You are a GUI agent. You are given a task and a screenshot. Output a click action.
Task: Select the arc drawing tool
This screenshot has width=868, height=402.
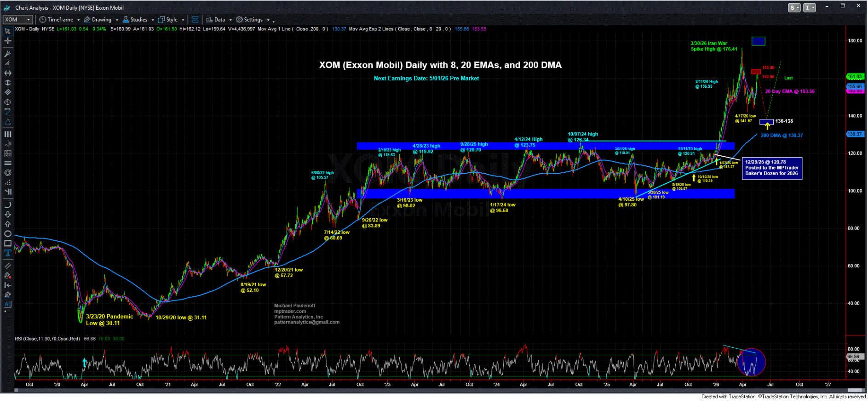pyautogui.click(x=7, y=205)
